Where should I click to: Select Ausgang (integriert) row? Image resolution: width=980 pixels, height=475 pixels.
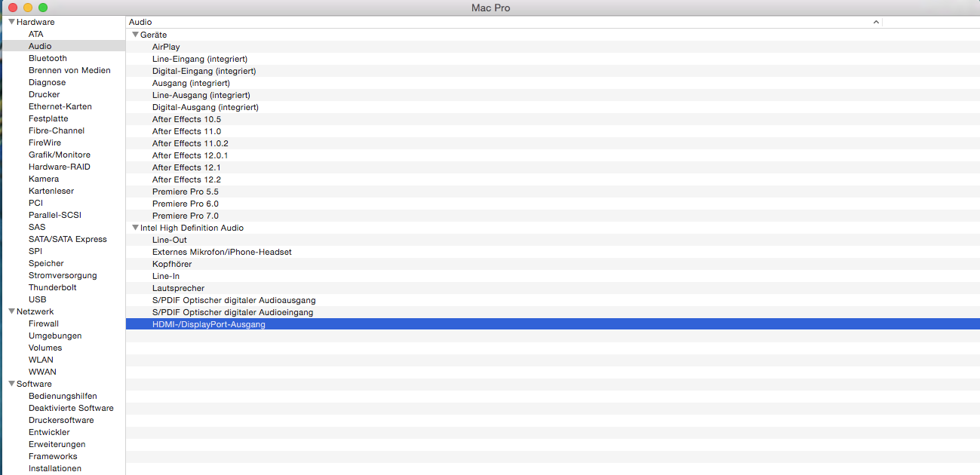[552, 83]
